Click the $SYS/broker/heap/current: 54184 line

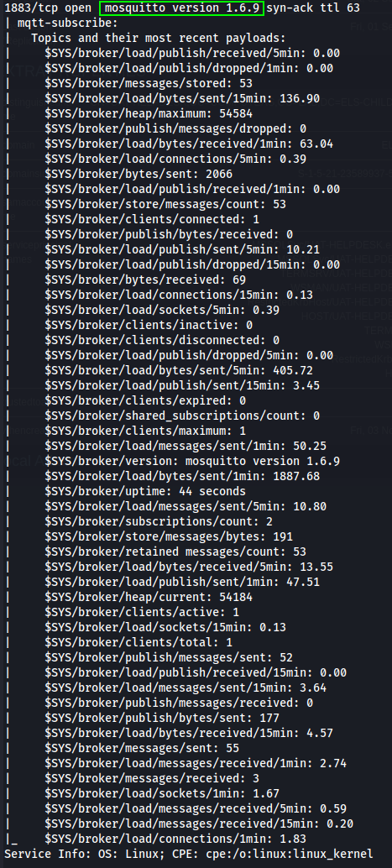click(x=149, y=598)
